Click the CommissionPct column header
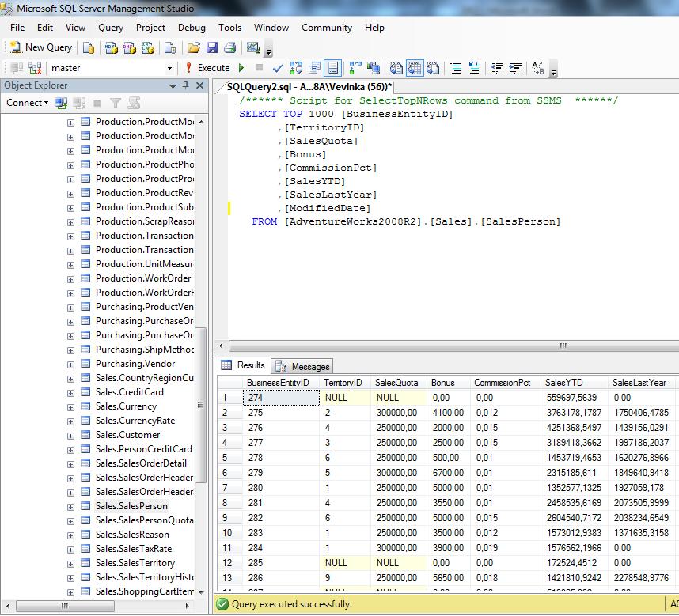679x616 pixels. point(505,383)
